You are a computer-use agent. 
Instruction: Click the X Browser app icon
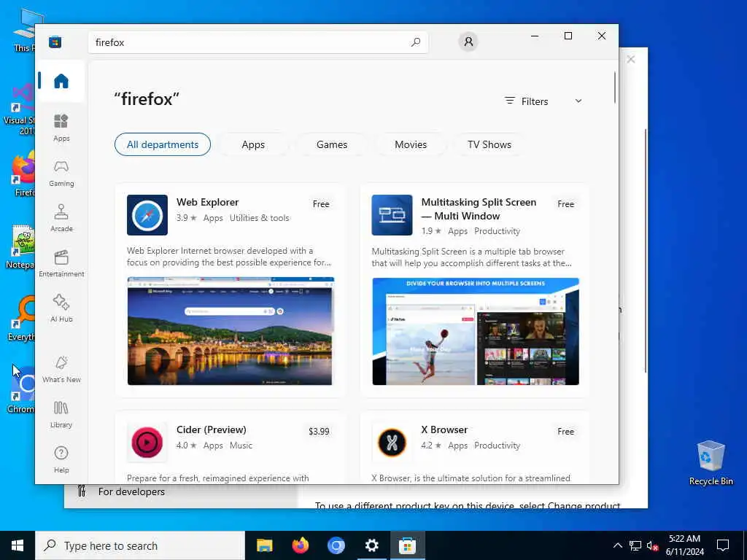pos(392,443)
